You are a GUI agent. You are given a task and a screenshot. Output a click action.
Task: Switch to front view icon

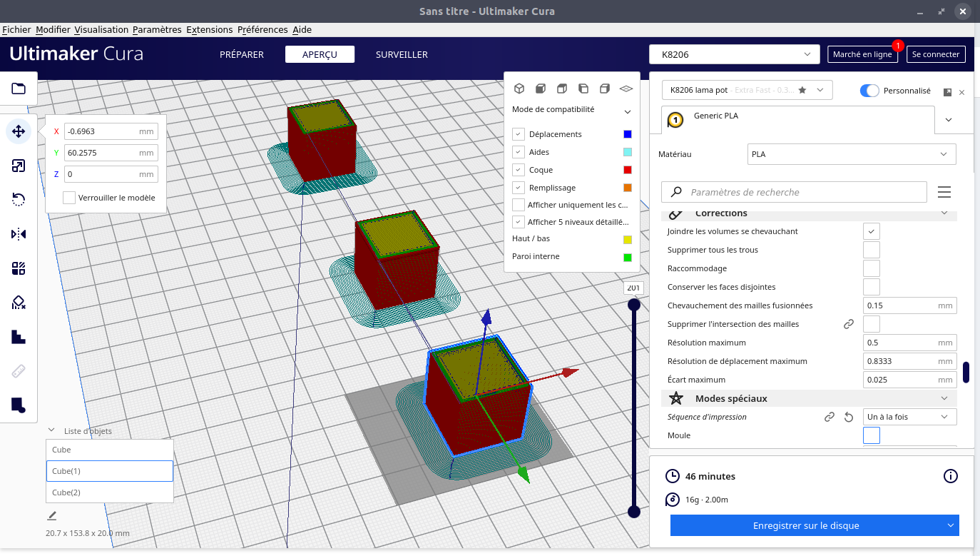point(541,89)
